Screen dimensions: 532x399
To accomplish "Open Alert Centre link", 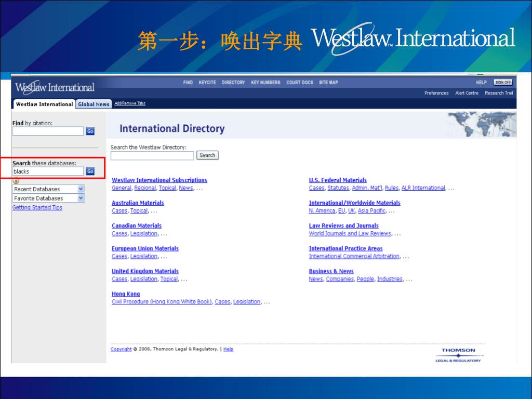I will pos(467,93).
